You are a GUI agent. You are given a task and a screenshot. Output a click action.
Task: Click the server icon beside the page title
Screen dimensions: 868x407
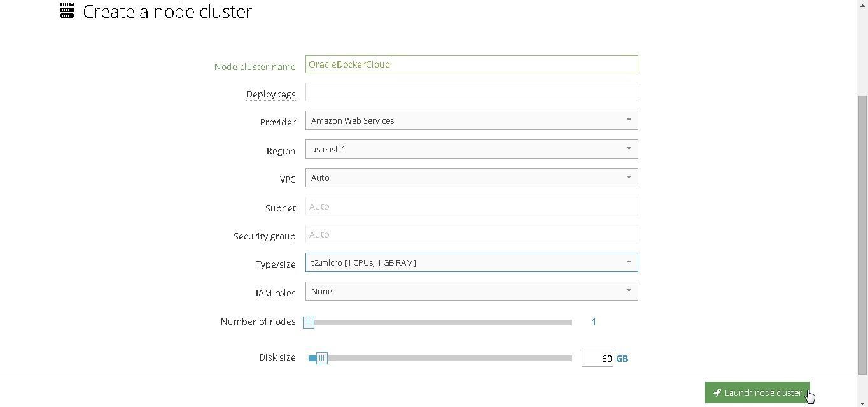point(67,10)
